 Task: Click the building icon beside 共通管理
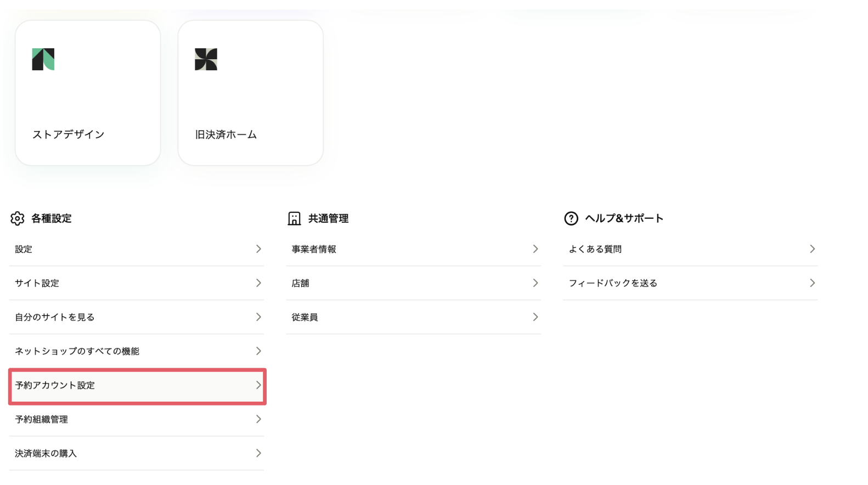pos(294,218)
